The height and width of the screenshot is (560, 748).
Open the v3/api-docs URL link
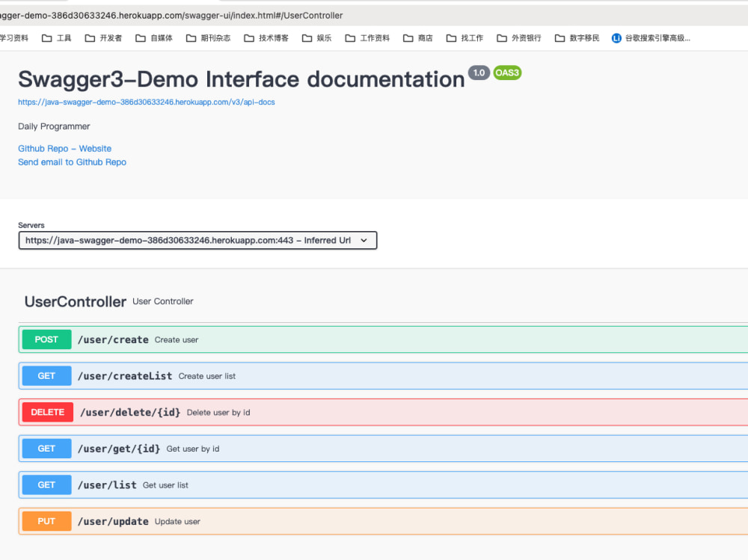[146, 102]
